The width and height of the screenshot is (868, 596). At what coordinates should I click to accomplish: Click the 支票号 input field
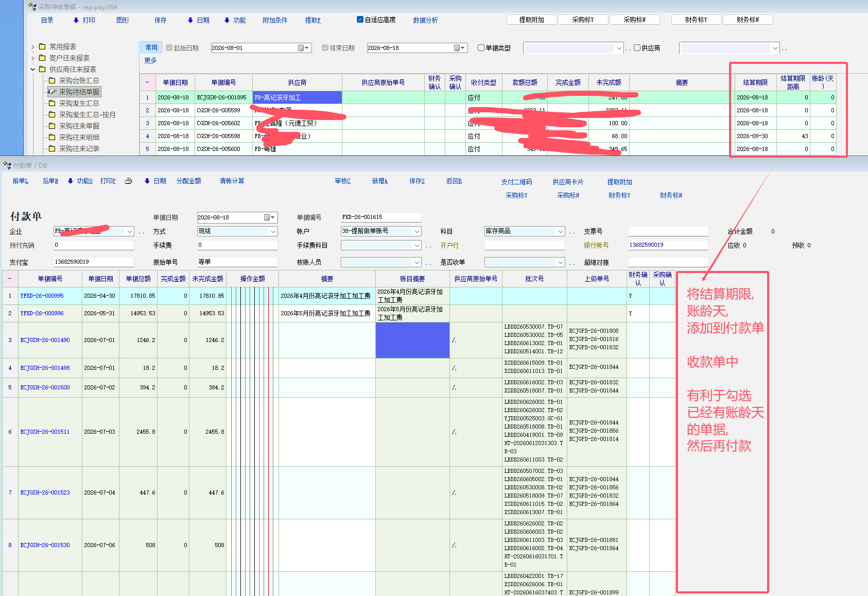[x=668, y=231]
